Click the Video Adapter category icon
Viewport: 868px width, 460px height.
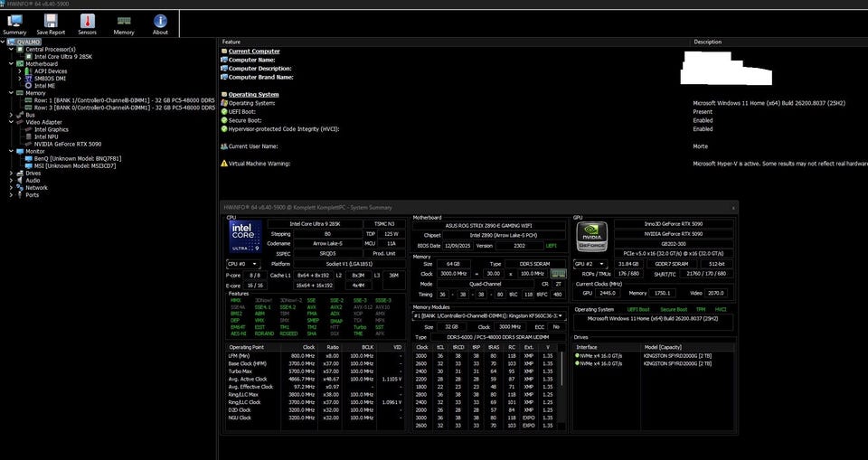[21, 122]
